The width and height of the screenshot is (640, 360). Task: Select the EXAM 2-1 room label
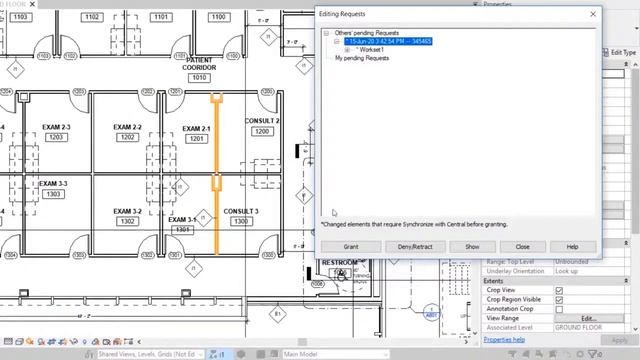(x=196, y=129)
